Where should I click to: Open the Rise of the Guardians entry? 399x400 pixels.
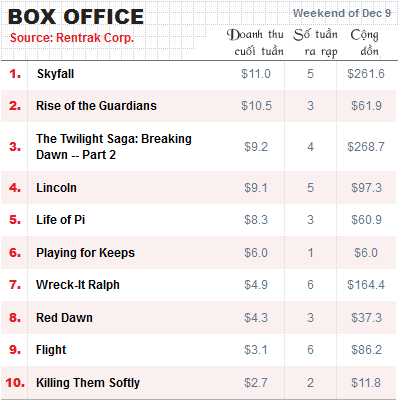point(96,106)
